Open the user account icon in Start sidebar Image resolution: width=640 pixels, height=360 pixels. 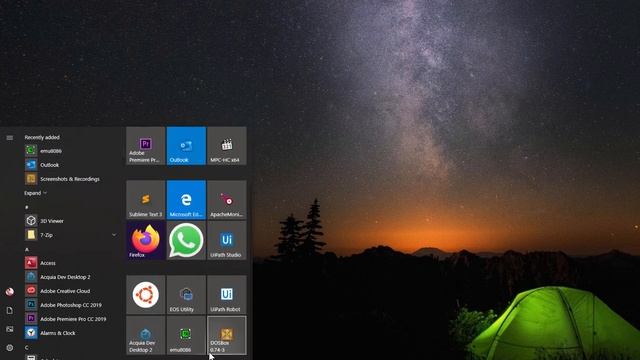tap(10, 291)
